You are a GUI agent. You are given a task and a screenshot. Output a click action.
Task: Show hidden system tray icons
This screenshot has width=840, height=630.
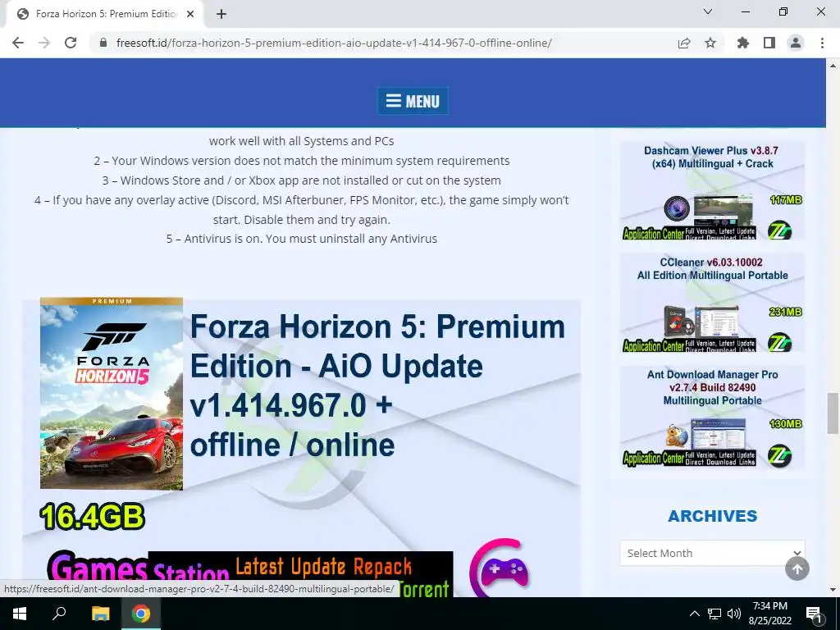tap(694, 614)
